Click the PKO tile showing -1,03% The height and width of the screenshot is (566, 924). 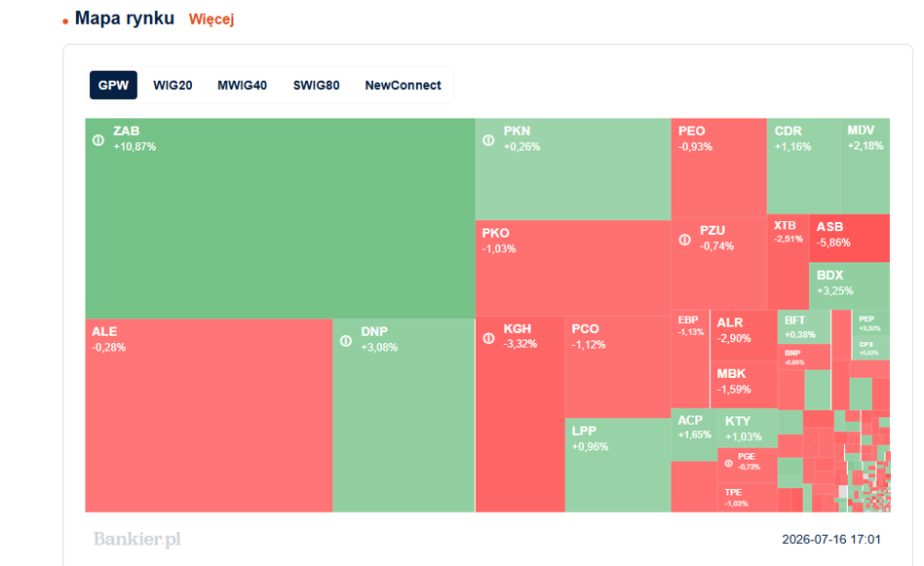click(573, 268)
